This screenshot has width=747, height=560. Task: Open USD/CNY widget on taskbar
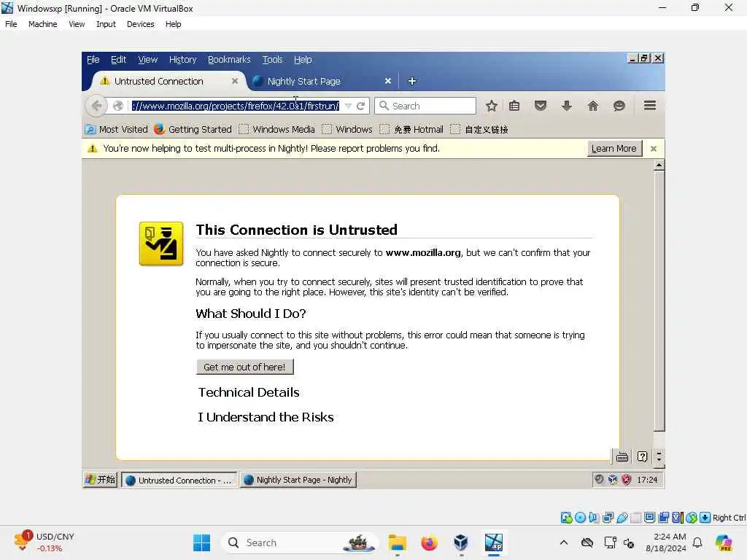coord(44,542)
